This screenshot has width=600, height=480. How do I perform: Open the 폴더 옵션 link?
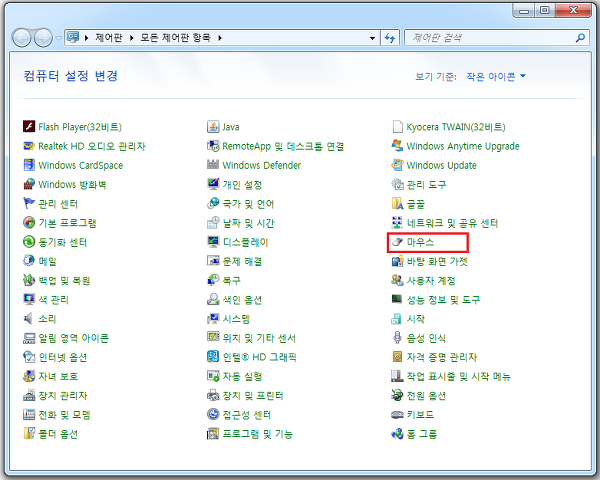point(59,434)
